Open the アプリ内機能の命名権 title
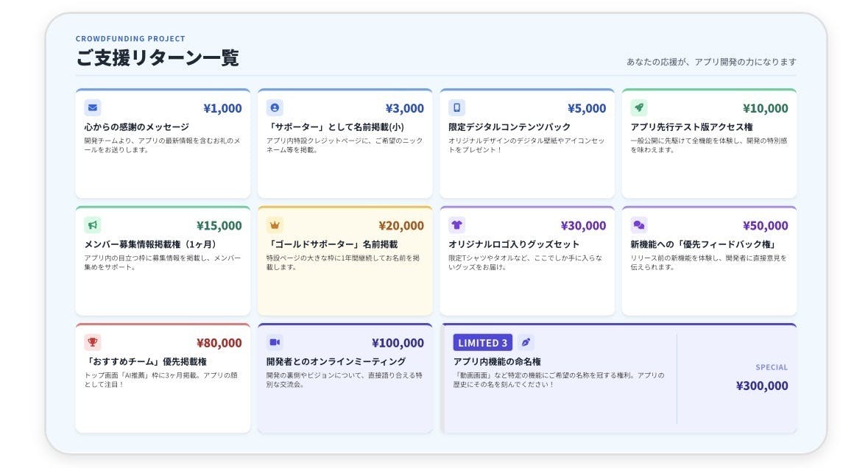The width and height of the screenshot is (868, 468). click(497, 362)
